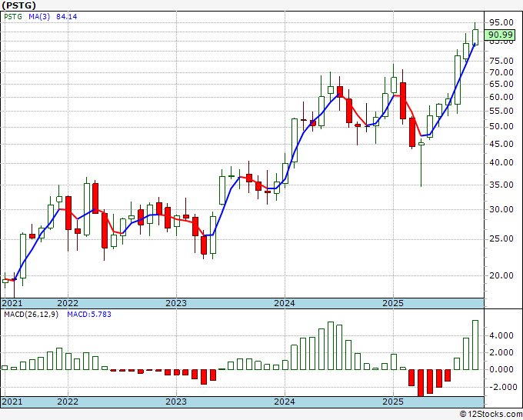Click 2023 on the price chart timeline
523x420 pixels.
coord(176,303)
